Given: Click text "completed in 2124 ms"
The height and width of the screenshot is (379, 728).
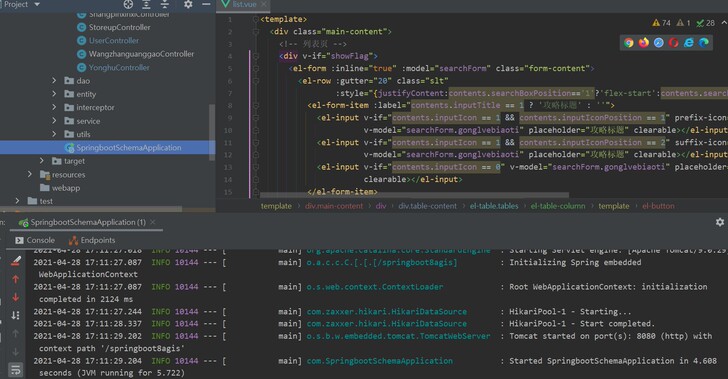Looking at the screenshot, I should [86, 299].
